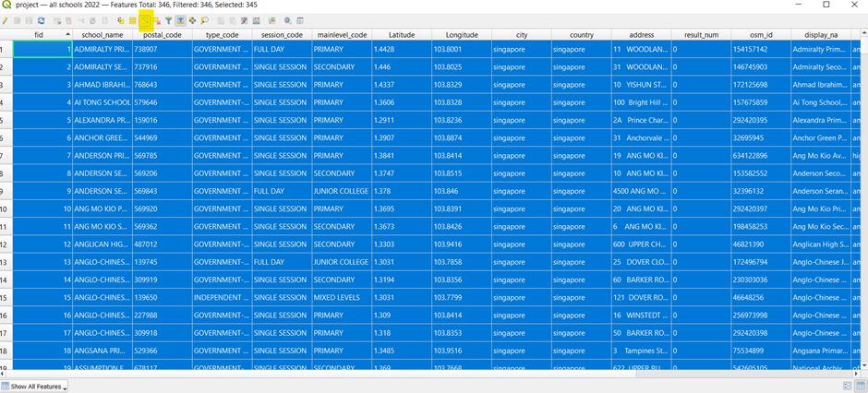The image size is (868, 393).
Task: Sort by the fid column header
Action: pos(38,35)
